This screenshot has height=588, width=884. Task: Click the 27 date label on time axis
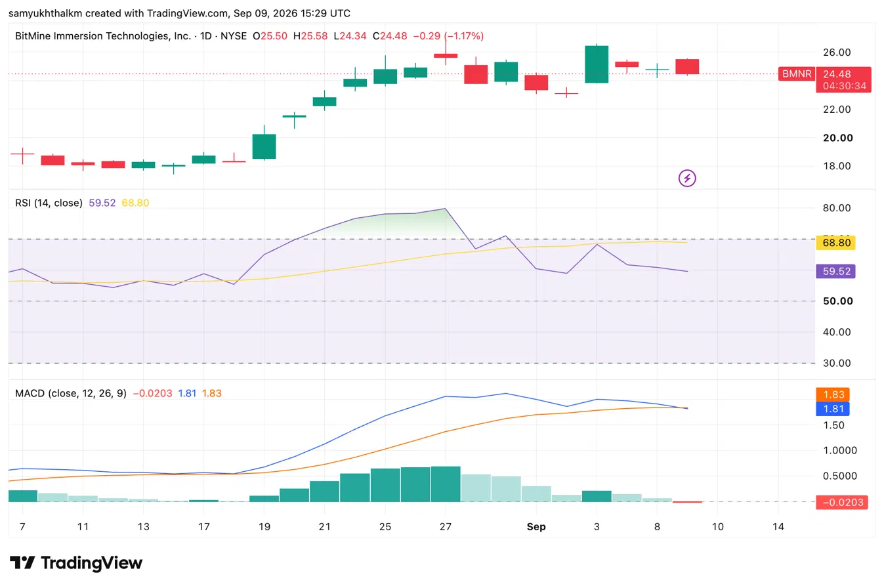point(446,526)
